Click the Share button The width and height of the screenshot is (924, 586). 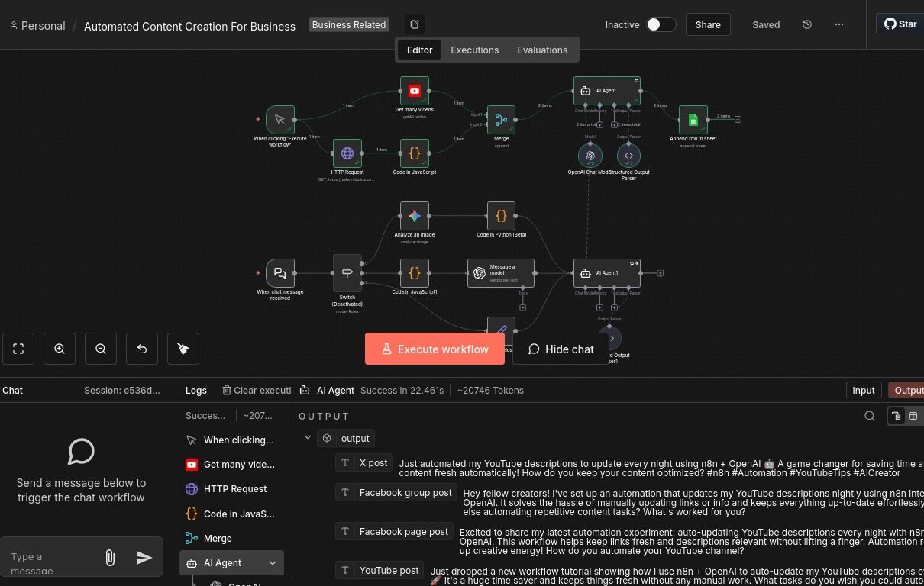[708, 24]
